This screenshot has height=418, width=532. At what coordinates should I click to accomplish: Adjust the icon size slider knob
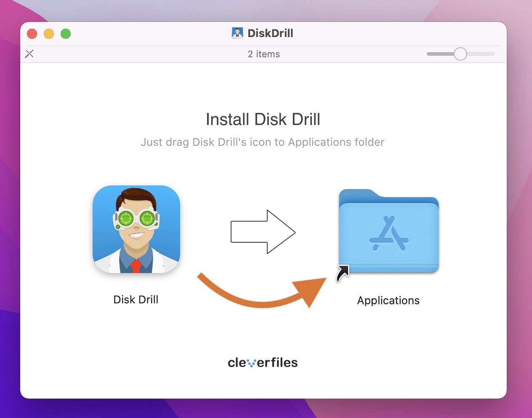tap(460, 54)
